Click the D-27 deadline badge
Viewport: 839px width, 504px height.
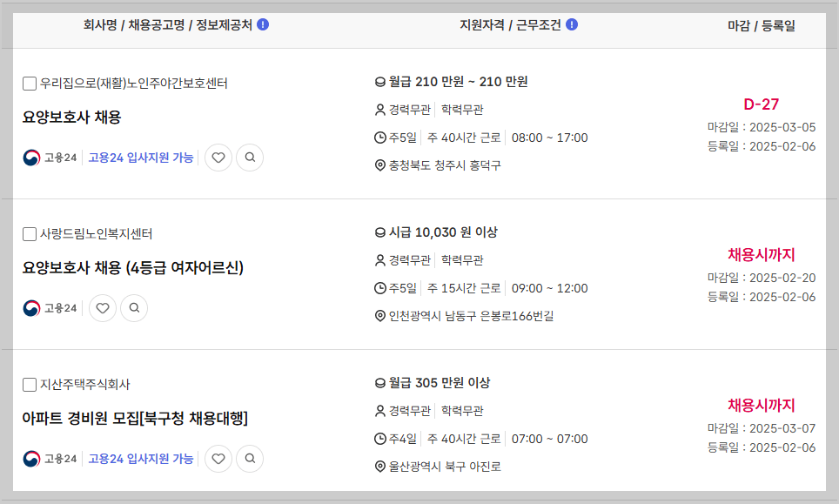click(763, 103)
